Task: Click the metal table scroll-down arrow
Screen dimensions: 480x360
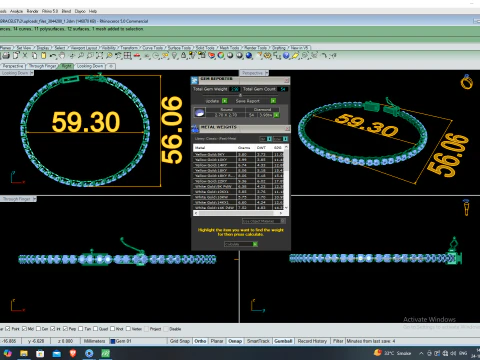Action: coord(286,207)
